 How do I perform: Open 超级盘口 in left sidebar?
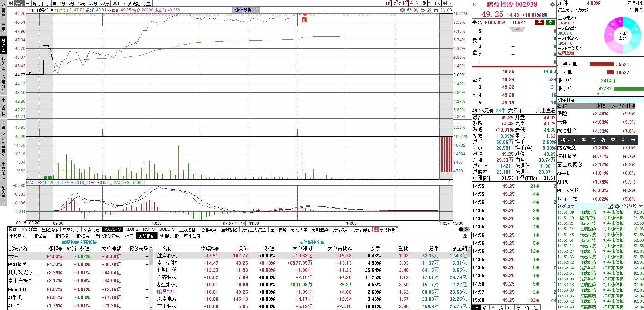pos(3,194)
